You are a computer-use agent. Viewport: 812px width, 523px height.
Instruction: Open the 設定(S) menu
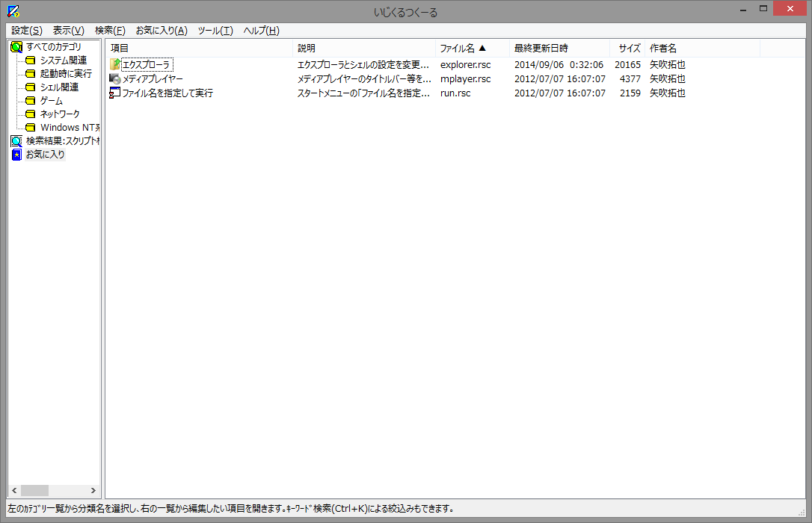coord(27,31)
